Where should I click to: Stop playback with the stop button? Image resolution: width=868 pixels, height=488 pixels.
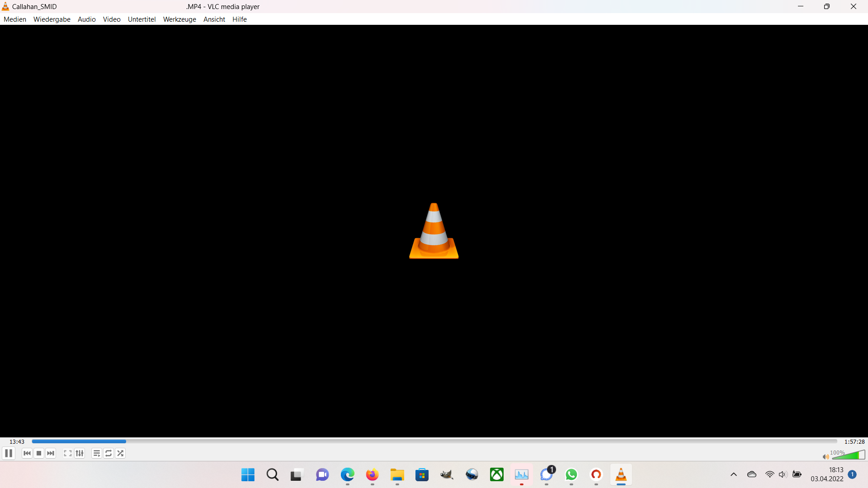tap(39, 453)
